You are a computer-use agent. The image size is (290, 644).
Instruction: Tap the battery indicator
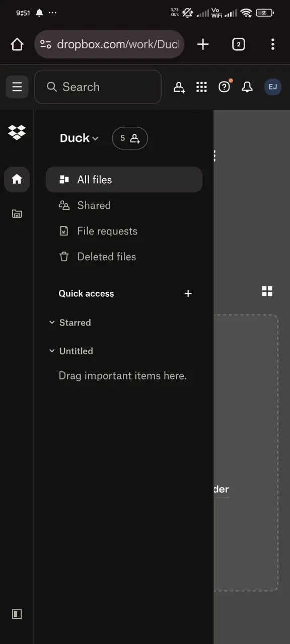coord(265,13)
